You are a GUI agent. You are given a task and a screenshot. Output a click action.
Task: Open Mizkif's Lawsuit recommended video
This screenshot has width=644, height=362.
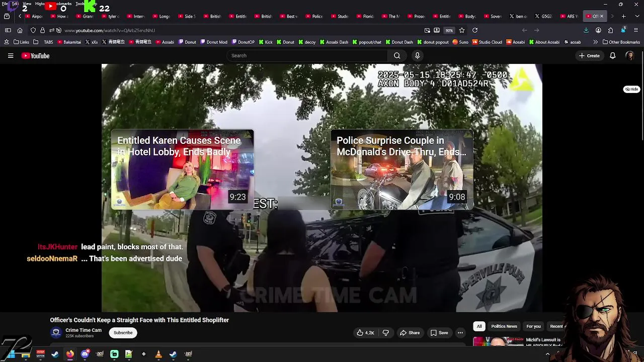coord(518,342)
